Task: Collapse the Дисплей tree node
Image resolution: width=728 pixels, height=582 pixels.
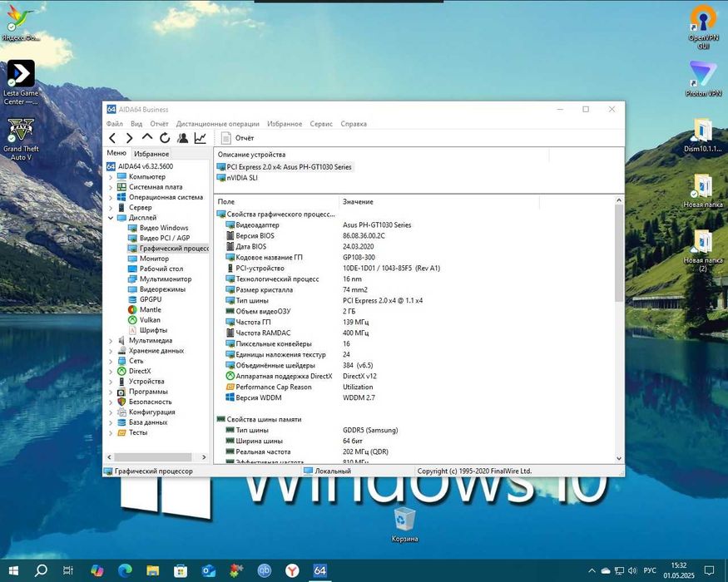Action: [111, 218]
